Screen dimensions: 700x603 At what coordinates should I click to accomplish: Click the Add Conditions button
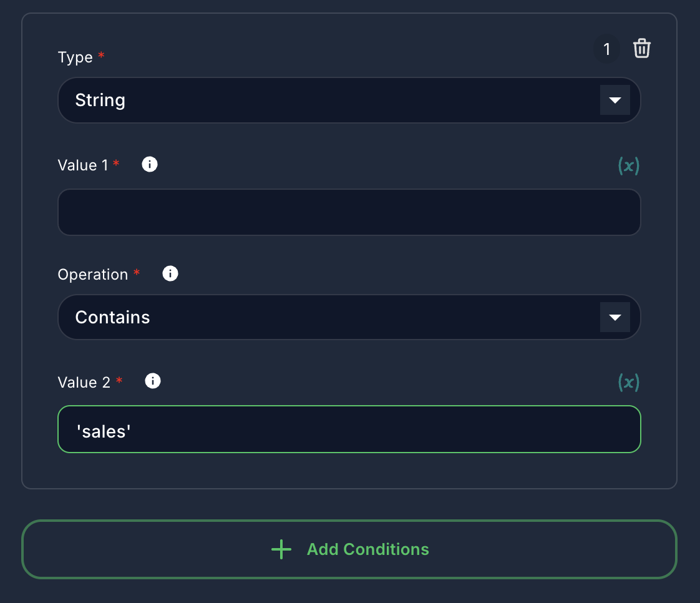pos(349,550)
